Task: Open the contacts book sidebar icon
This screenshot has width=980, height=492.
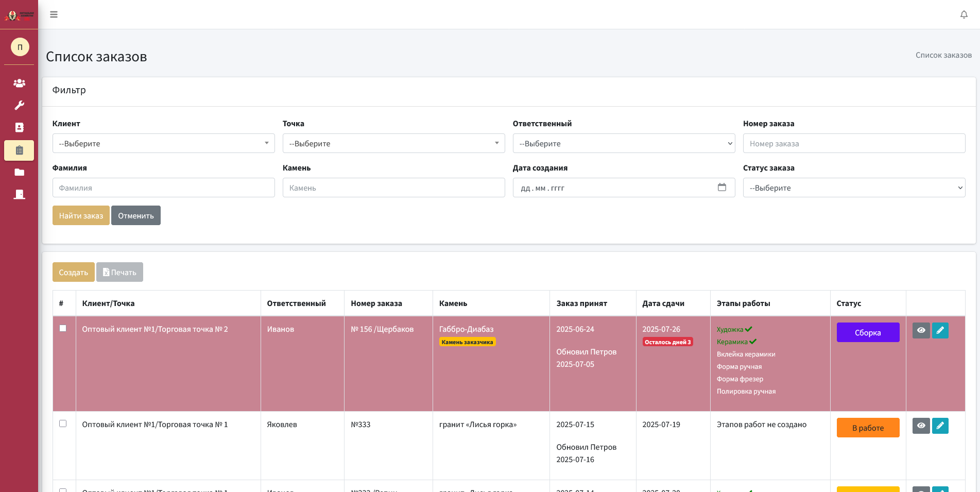Action: coord(19,127)
